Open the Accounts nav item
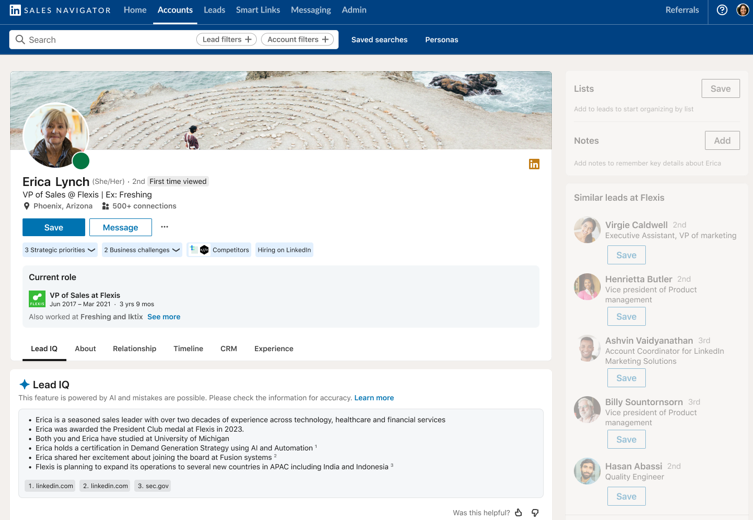Image resolution: width=753 pixels, height=520 pixels. [175, 10]
